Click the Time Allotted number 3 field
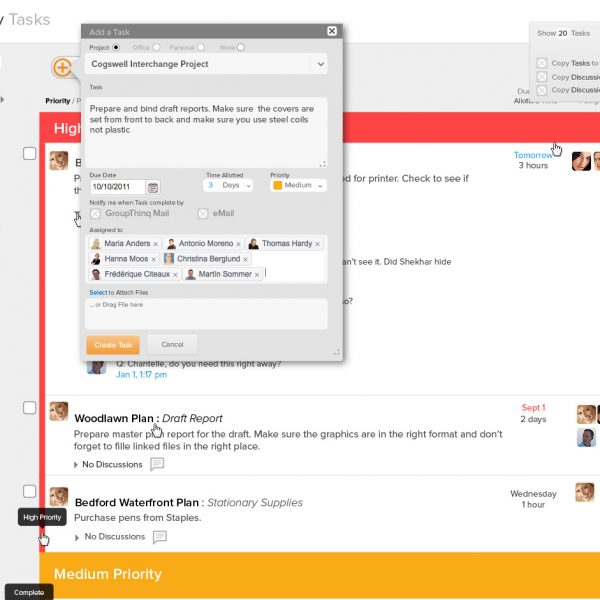This screenshot has width=600, height=600. [x=210, y=186]
